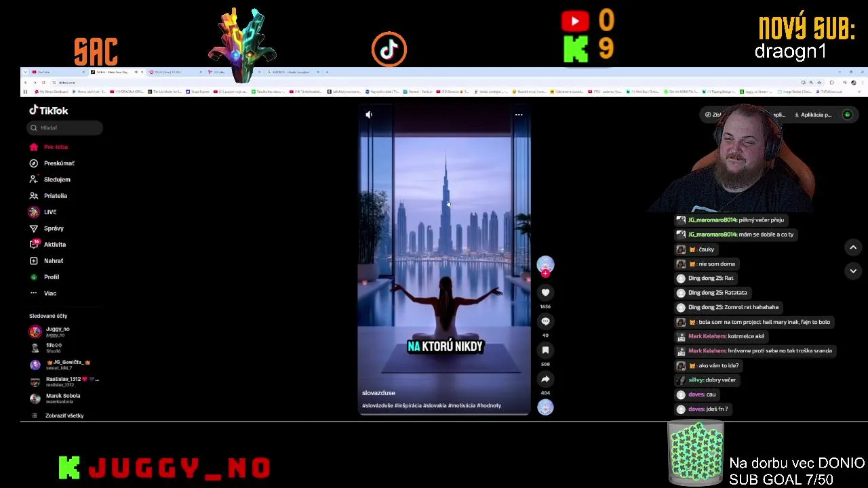Expand Viac more options
The image size is (868, 488).
point(43,293)
